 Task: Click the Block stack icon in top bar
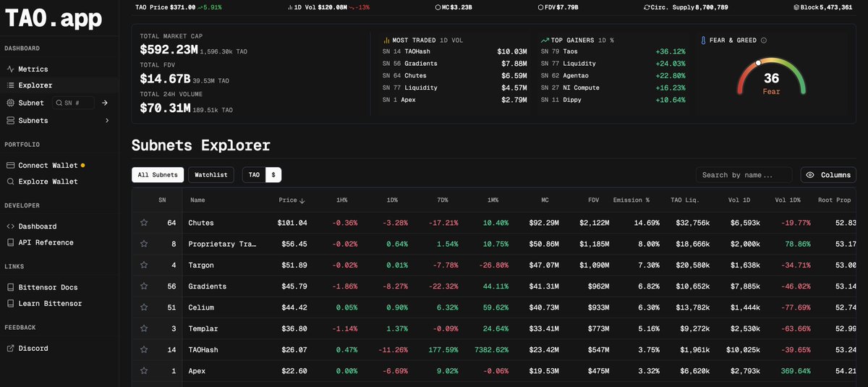coord(795,7)
